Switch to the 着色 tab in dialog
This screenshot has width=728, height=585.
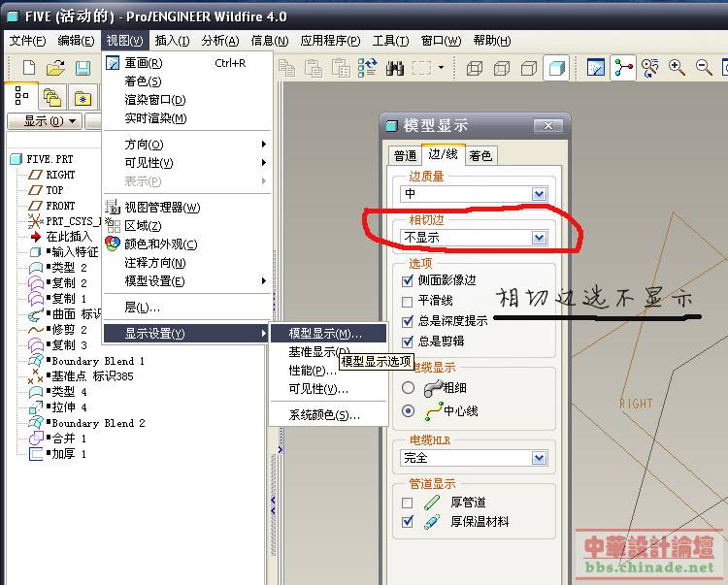pos(480,156)
